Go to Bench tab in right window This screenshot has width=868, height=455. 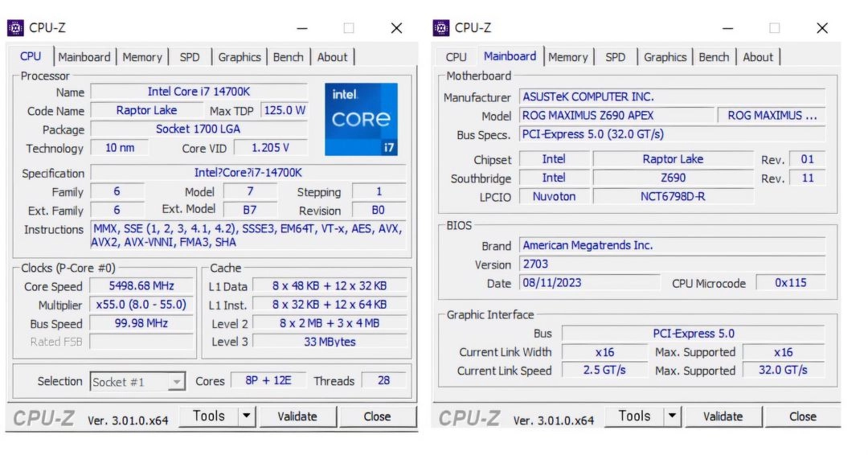(714, 57)
